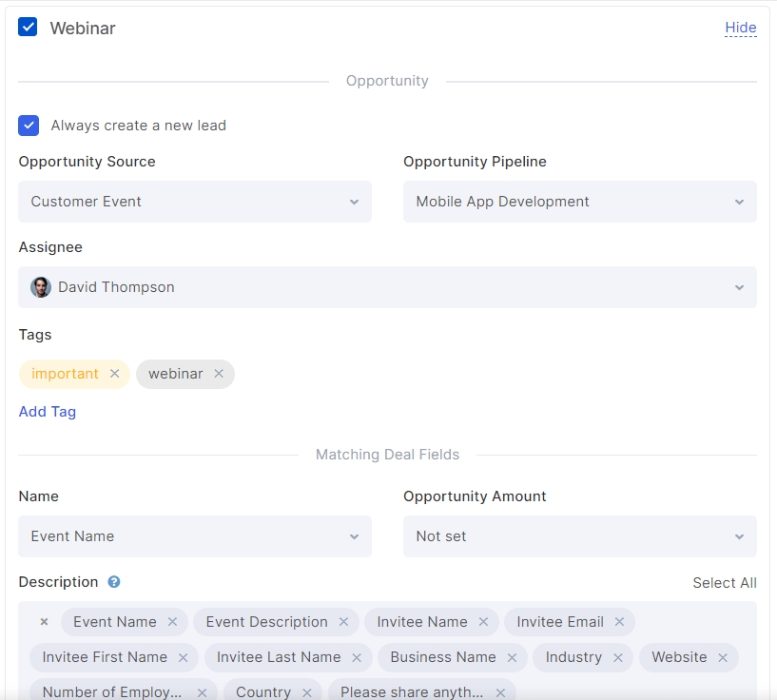
Task: Remove Event Description chip
Action: pos(343,622)
